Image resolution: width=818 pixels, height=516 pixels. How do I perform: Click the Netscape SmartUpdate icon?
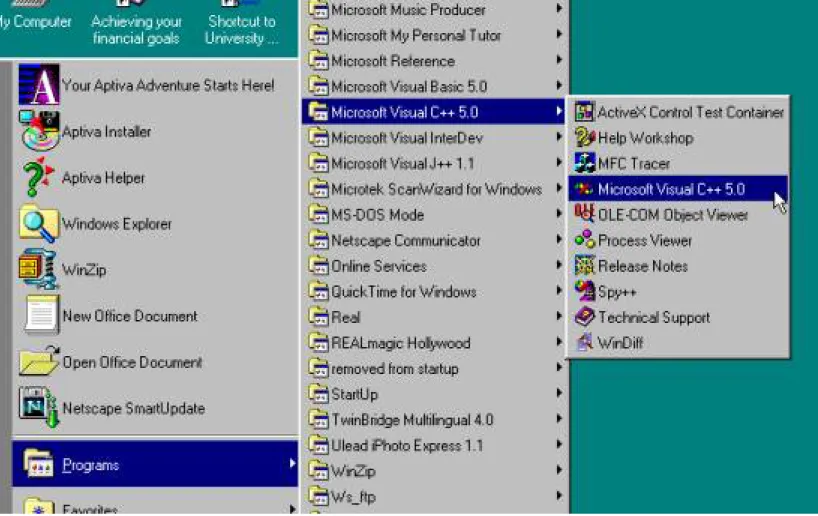pos(39,407)
